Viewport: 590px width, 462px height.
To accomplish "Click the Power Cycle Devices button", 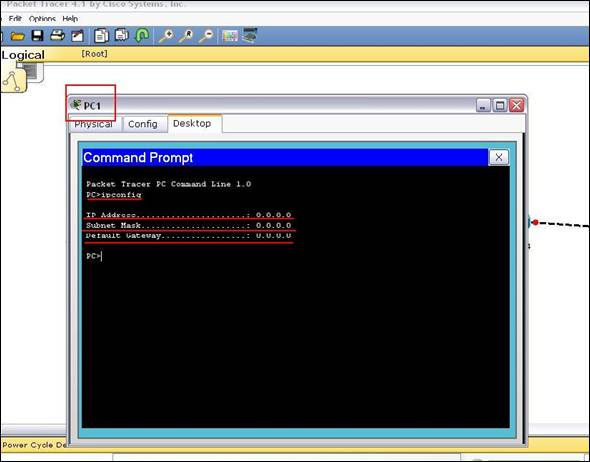I will (34, 445).
